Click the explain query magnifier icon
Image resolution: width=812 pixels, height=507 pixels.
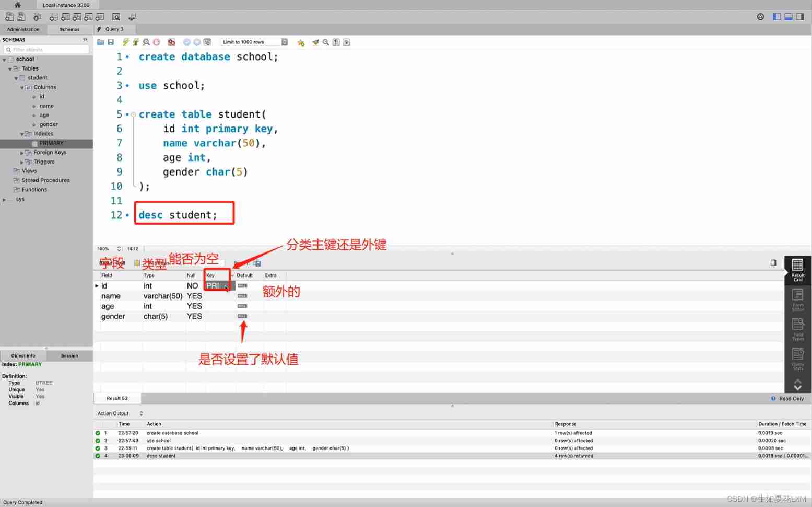[x=146, y=42]
